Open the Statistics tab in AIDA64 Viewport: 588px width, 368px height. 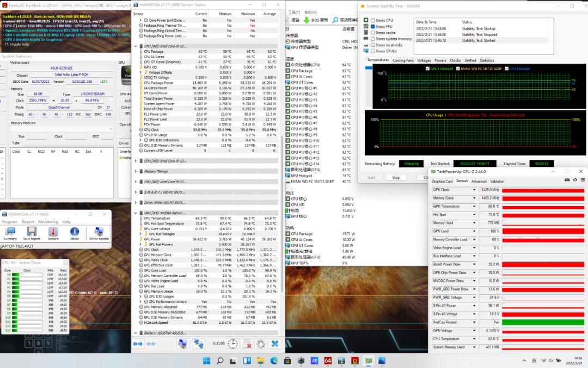pyautogui.click(x=487, y=60)
